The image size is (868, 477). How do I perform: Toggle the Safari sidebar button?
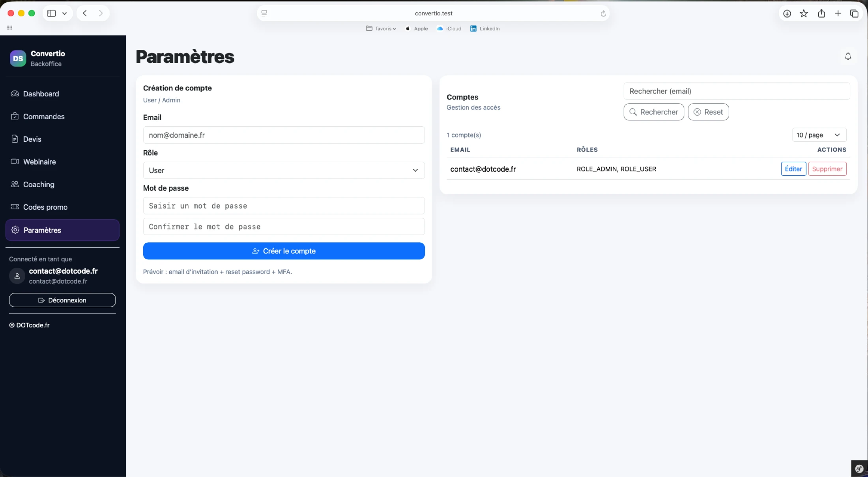51,13
